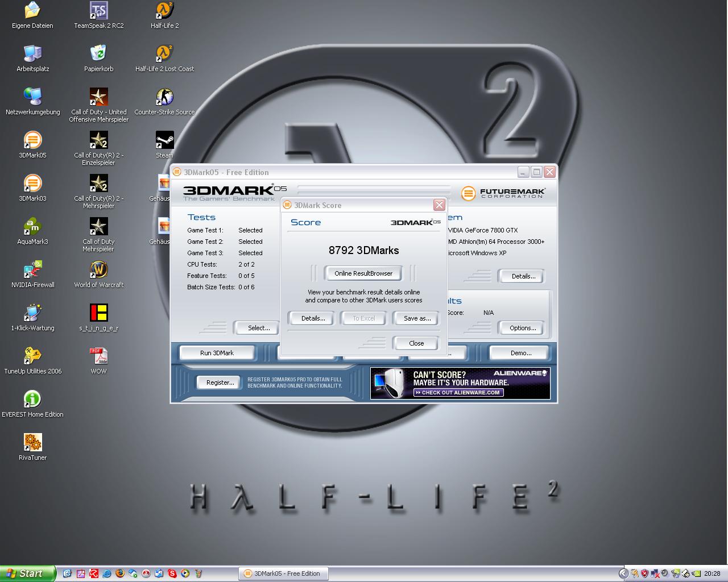This screenshot has height=582, width=728.
Task: Select the 3DMark05 desktop shortcut
Action: [x=32, y=145]
